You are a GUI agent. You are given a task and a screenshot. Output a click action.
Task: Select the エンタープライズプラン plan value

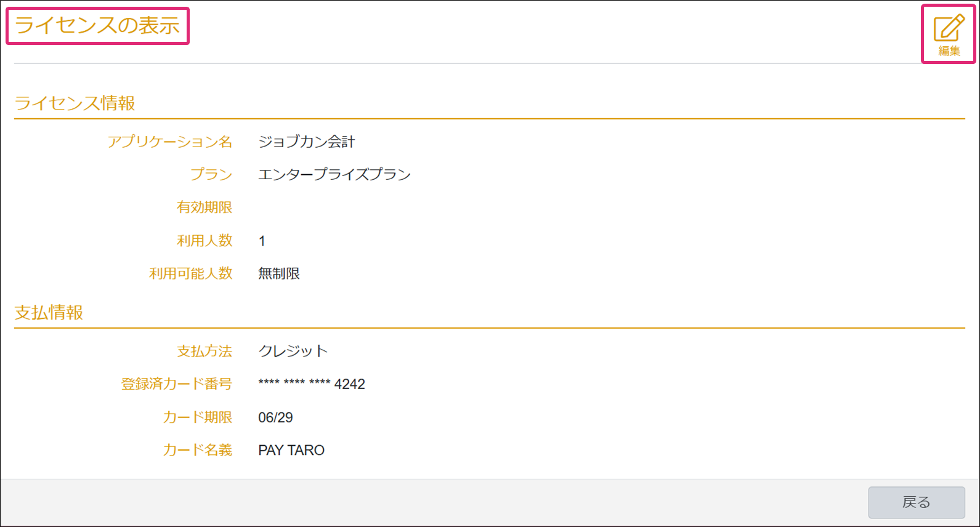point(334,174)
